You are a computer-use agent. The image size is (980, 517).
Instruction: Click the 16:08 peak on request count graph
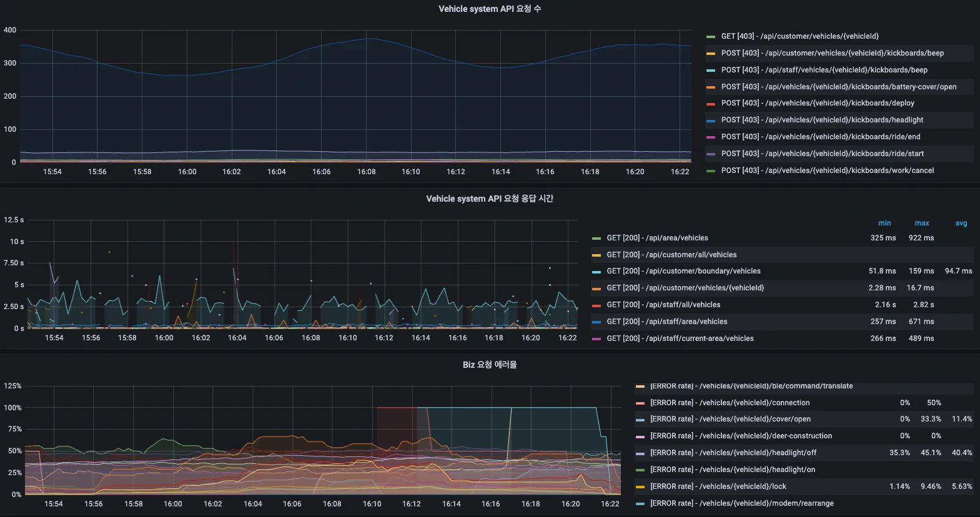tap(370, 39)
